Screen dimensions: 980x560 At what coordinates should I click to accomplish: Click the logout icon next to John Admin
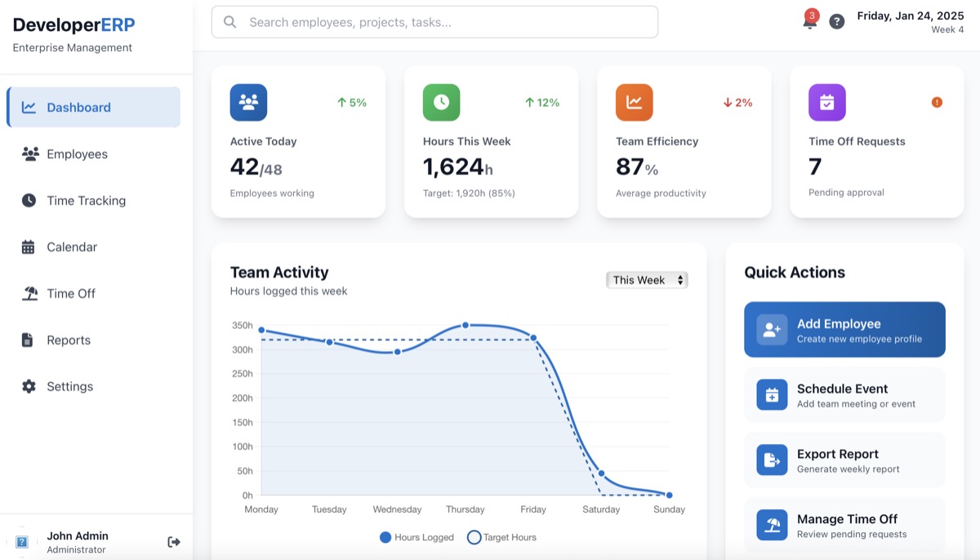pyautogui.click(x=173, y=541)
